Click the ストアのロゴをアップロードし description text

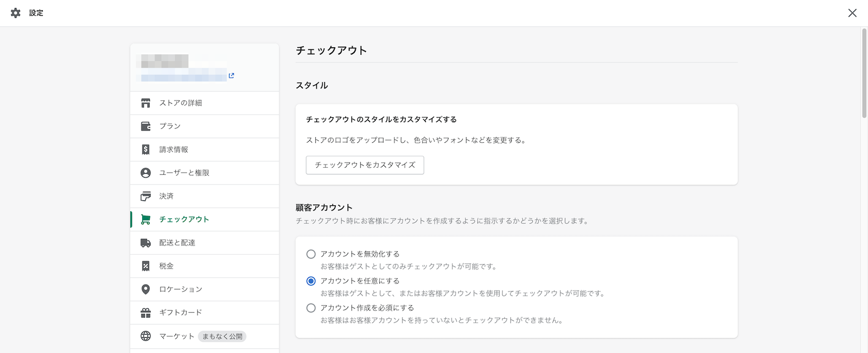pyautogui.click(x=416, y=140)
